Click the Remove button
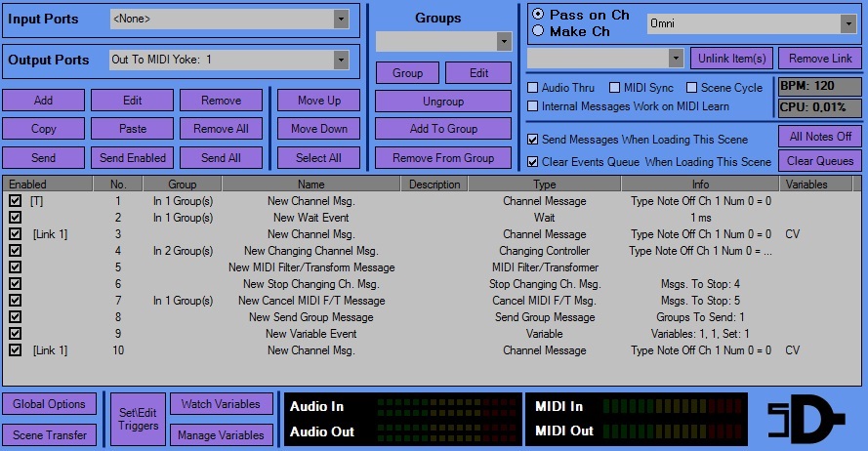Viewport: 868px width, 451px height. click(221, 101)
